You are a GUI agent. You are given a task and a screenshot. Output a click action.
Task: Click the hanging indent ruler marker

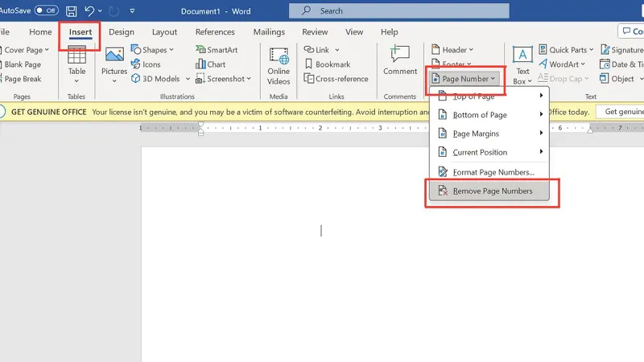pos(200,130)
